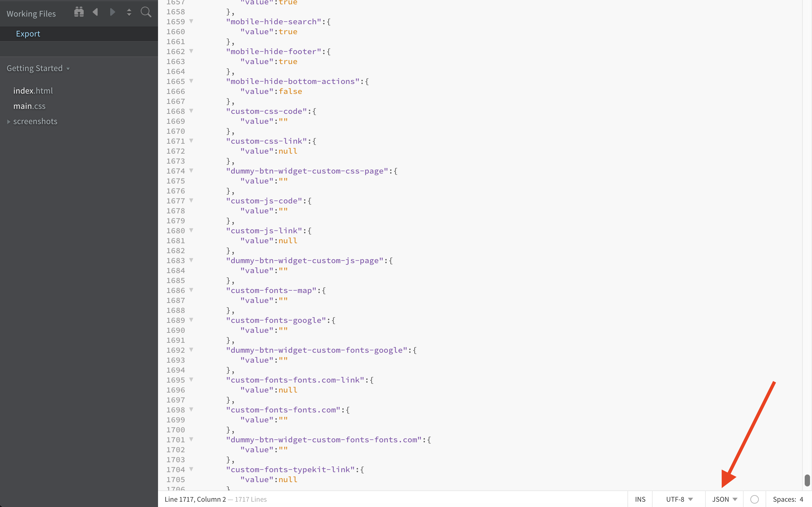Click the split editor up-down arrows icon
812x507 pixels.
click(x=129, y=13)
